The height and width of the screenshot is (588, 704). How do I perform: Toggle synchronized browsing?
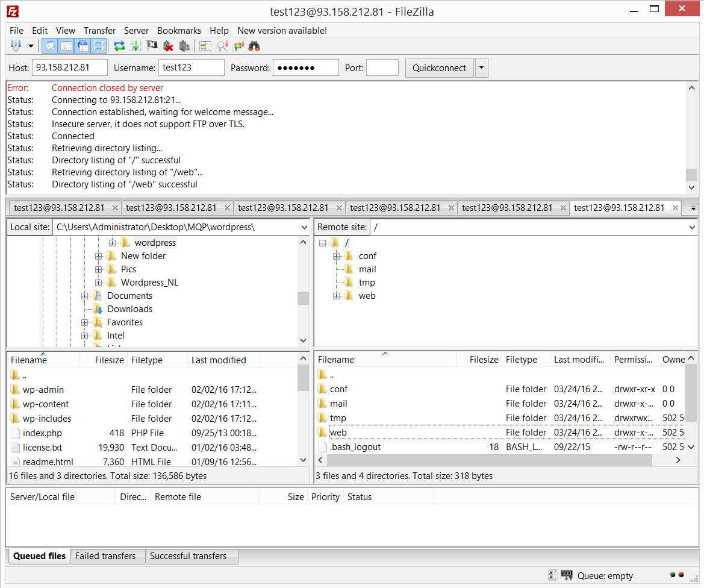tap(238, 46)
